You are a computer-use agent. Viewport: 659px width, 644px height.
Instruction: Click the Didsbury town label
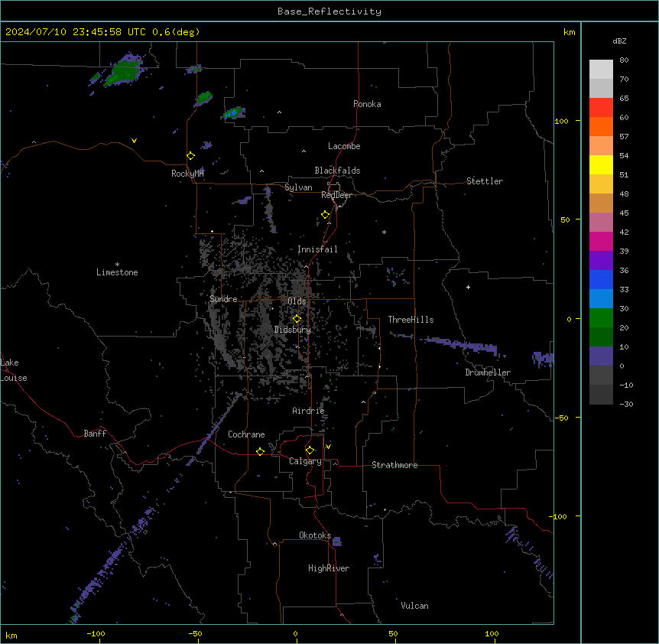pyautogui.click(x=293, y=330)
